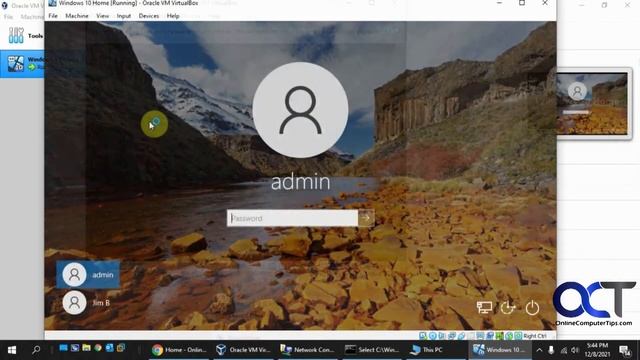Switch to Home - Online Chrome taskbar button
The height and width of the screenshot is (360, 640).
tap(179, 350)
